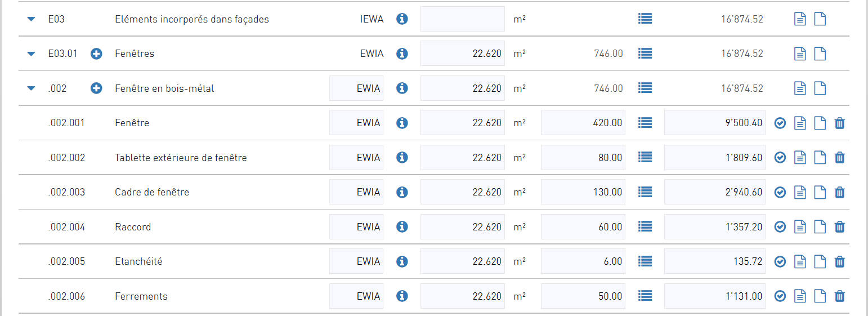Open lined document icon for Etanchéité row

click(x=800, y=262)
